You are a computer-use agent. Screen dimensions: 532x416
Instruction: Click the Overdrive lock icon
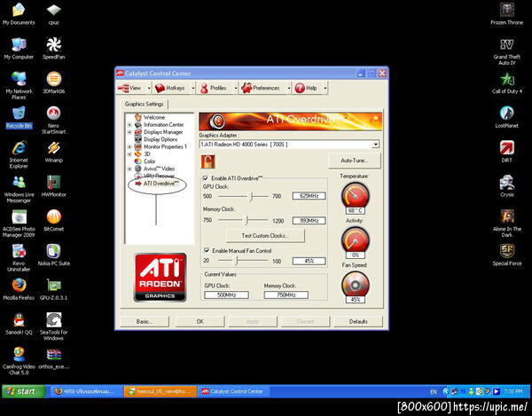coord(207,161)
